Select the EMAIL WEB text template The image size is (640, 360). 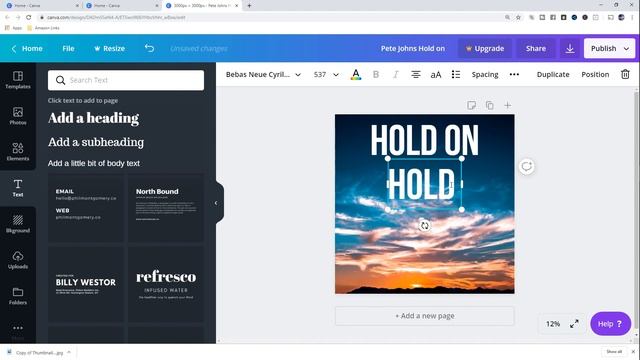click(x=86, y=208)
